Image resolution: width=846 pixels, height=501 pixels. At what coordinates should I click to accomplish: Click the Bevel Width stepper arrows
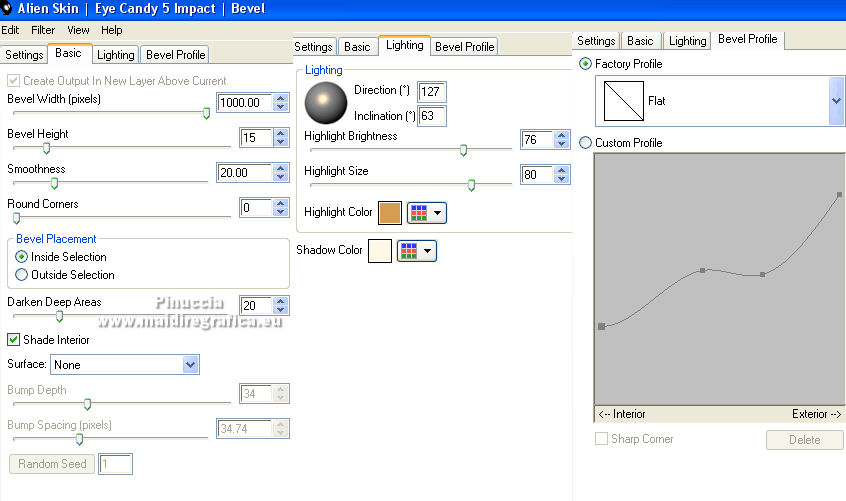point(281,102)
